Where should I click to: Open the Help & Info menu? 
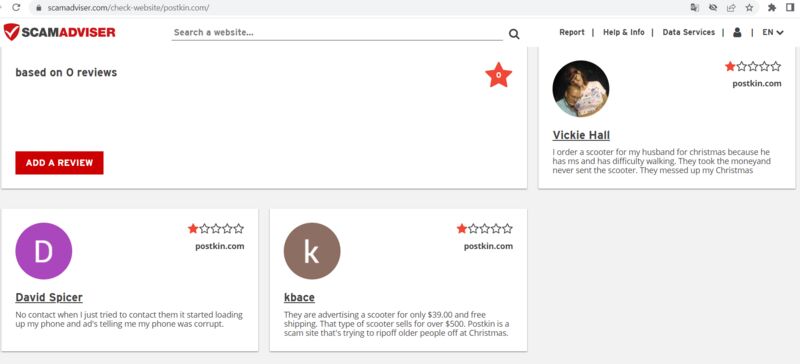623,32
